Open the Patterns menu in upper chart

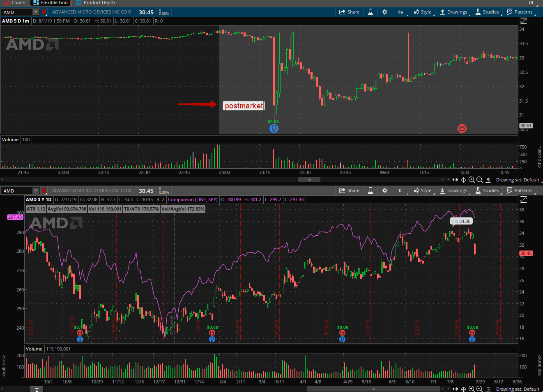point(520,12)
